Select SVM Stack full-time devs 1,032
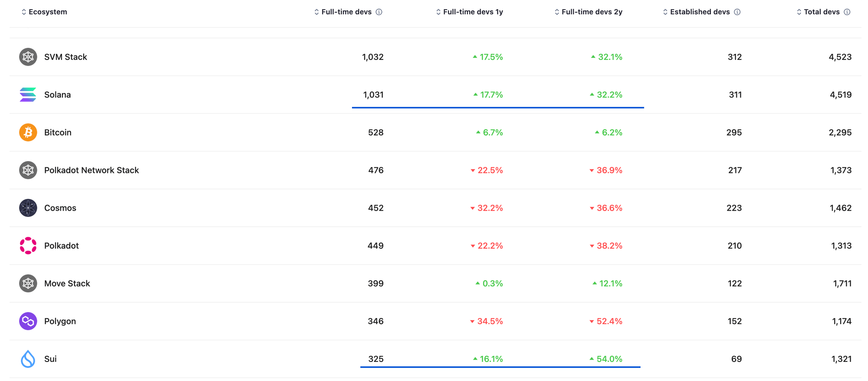Image resolution: width=868 pixels, height=381 pixels. 373,57
